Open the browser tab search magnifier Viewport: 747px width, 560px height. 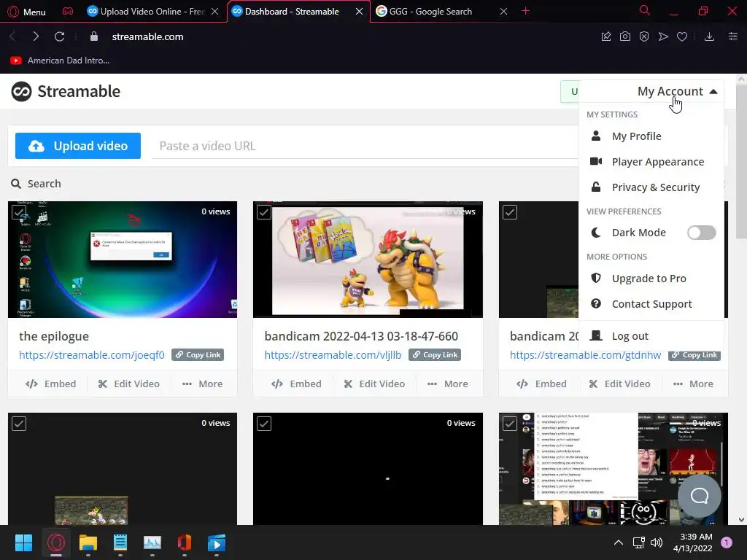[x=645, y=10]
